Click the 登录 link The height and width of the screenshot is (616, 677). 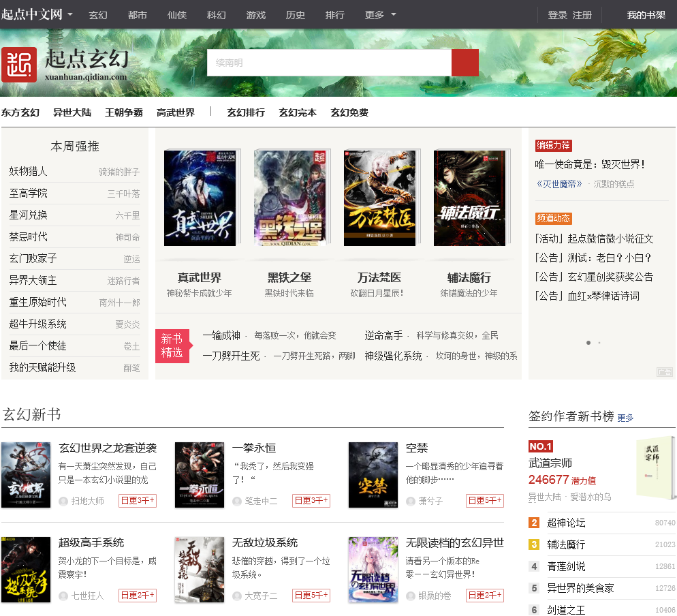pyautogui.click(x=557, y=15)
